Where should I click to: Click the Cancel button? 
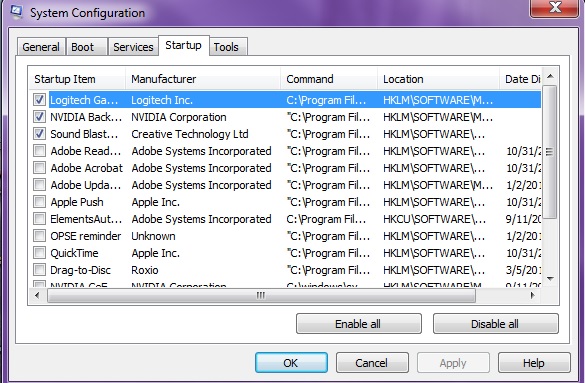coord(372,363)
